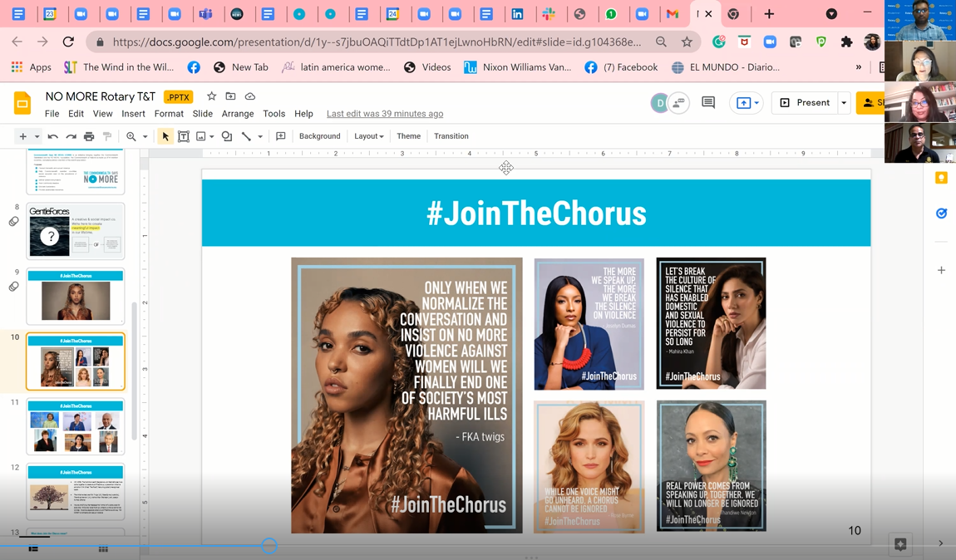Click the Move to folder icon
Screen dimensions: 956x560
coord(231,97)
